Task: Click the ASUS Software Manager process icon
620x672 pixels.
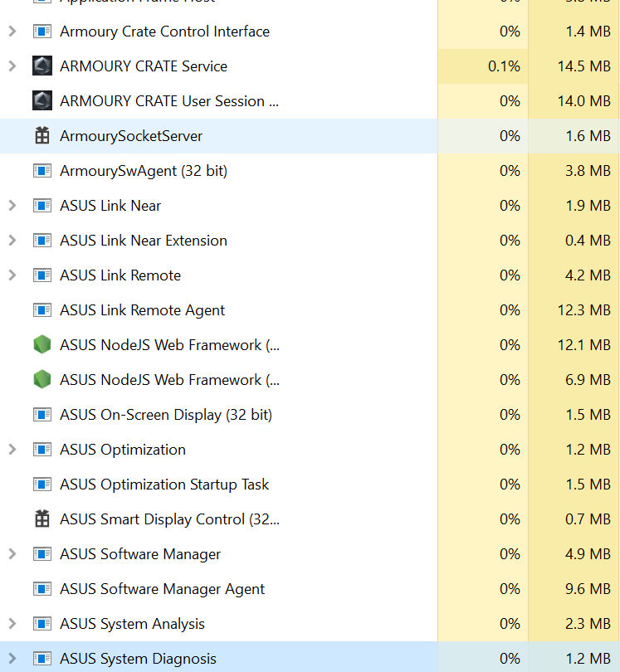Action: (42, 554)
